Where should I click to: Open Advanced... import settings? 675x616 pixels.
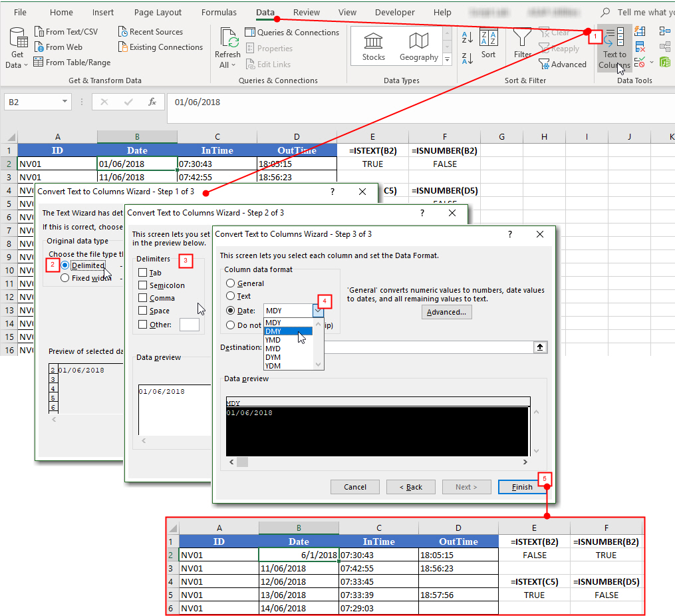point(446,312)
